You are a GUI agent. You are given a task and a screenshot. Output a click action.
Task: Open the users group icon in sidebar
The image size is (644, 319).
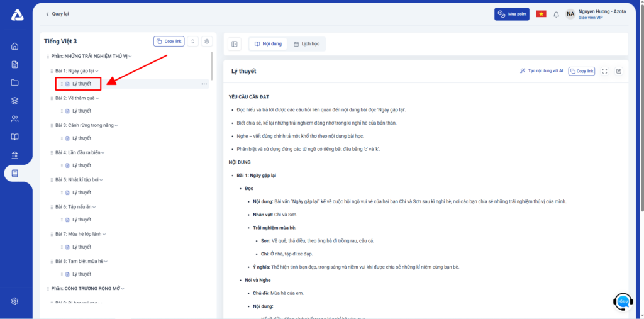pyautogui.click(x=15, y=119)
